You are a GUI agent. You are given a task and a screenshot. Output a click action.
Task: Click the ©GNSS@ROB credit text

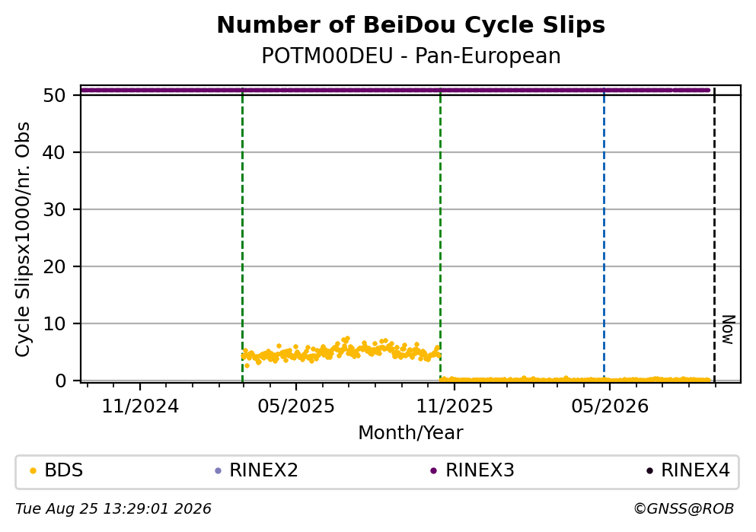click(x=684, y=509)
